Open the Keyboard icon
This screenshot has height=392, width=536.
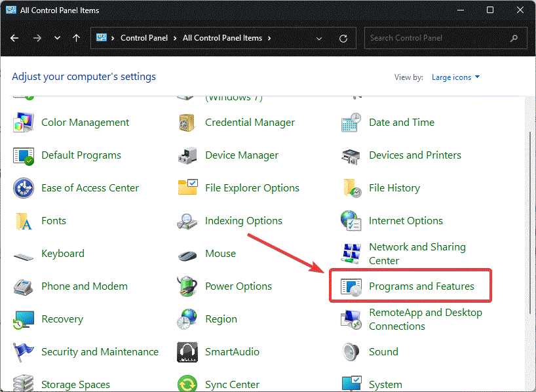tap(23, 256)
